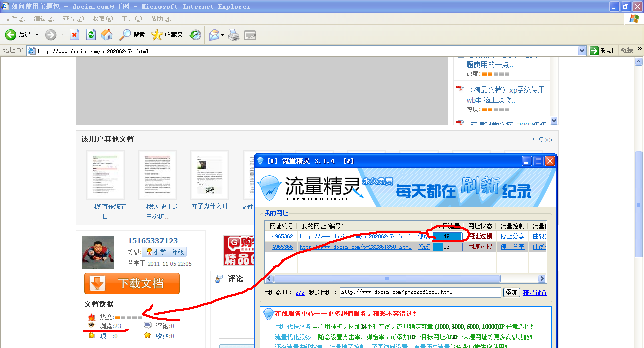644x348 pixels.
Task: Click the 更多>> link
Action: (x=542, y=140)
